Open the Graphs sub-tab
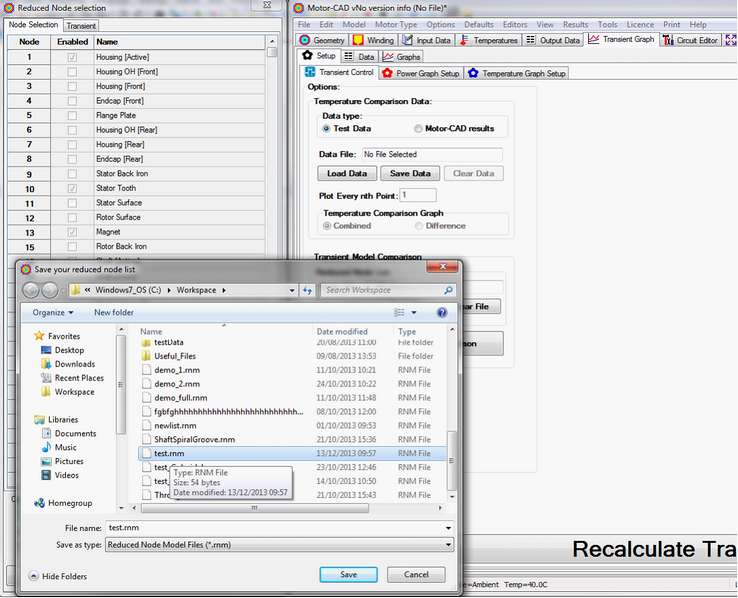Viewport: 738px width, 598px height. tap(401, 56)
